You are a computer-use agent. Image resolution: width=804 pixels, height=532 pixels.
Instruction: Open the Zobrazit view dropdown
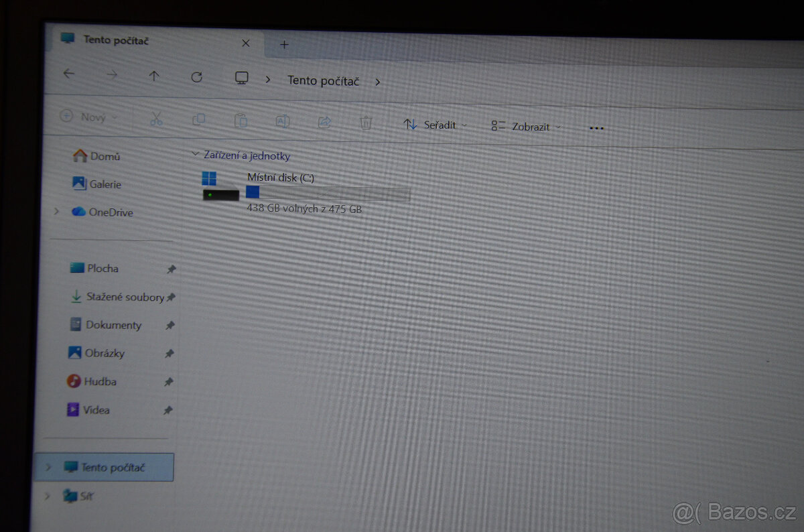(527, 126)
